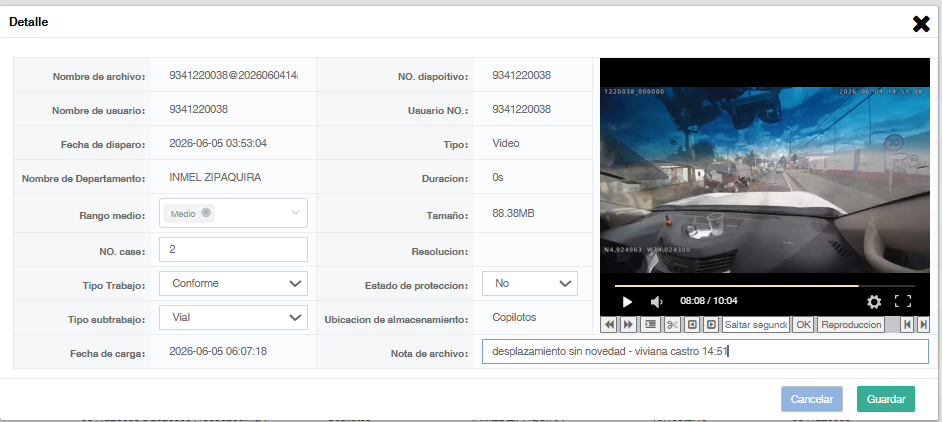Click the Reproduccion button
The height and width of the screenshot is (422, 942).
point(851,325)
